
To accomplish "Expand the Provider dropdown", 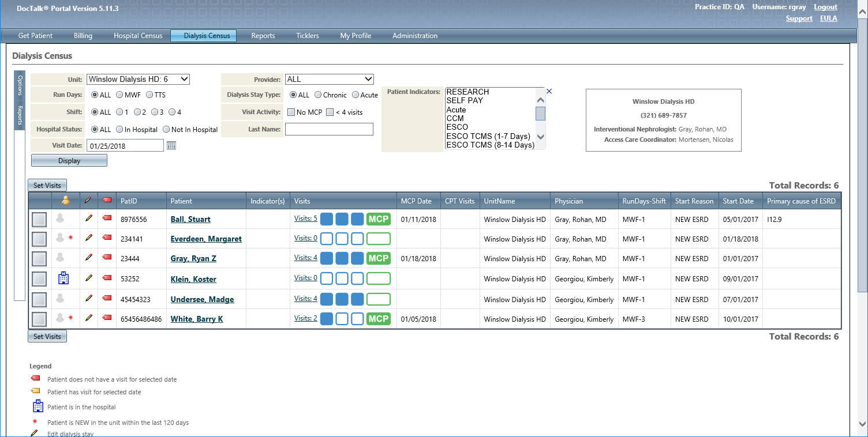I will coord(329,79).
